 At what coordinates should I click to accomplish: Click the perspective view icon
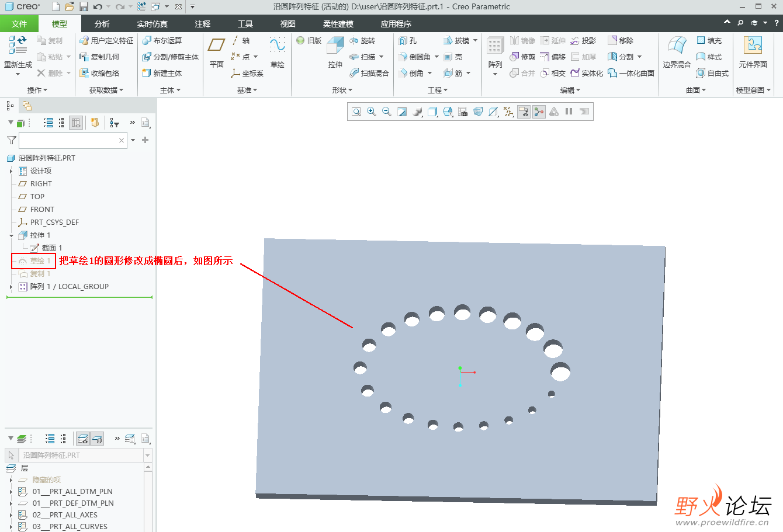478,112
